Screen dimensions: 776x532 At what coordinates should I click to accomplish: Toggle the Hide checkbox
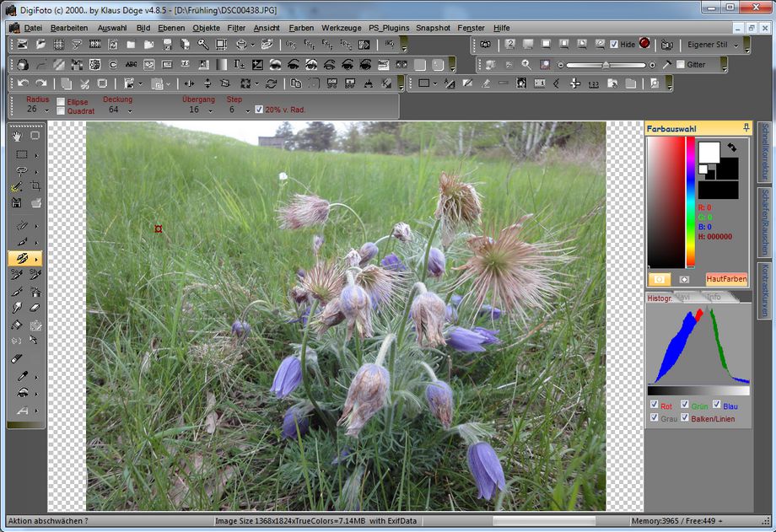tap(614, 45)
